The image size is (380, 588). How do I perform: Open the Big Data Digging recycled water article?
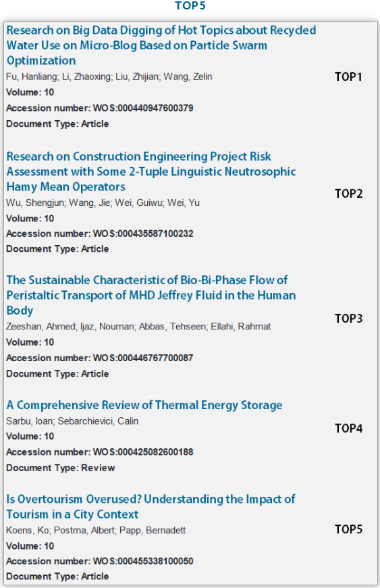point(161,45)
